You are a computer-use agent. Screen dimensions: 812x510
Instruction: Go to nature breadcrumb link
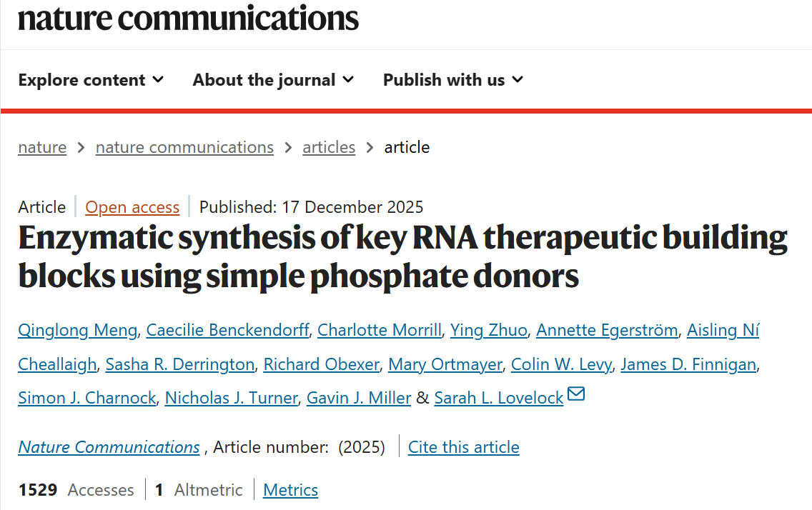(42, 147)
